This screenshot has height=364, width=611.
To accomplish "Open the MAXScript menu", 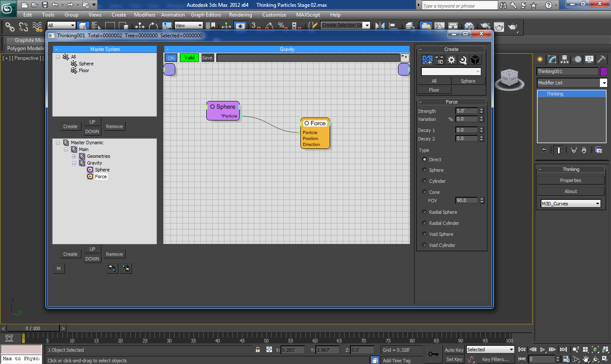I will point(308,15).
